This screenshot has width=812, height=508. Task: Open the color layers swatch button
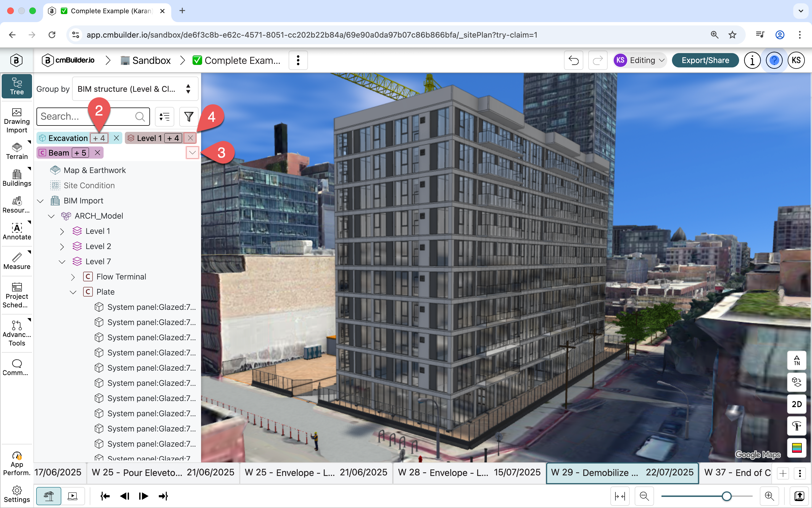click(797, 448)
